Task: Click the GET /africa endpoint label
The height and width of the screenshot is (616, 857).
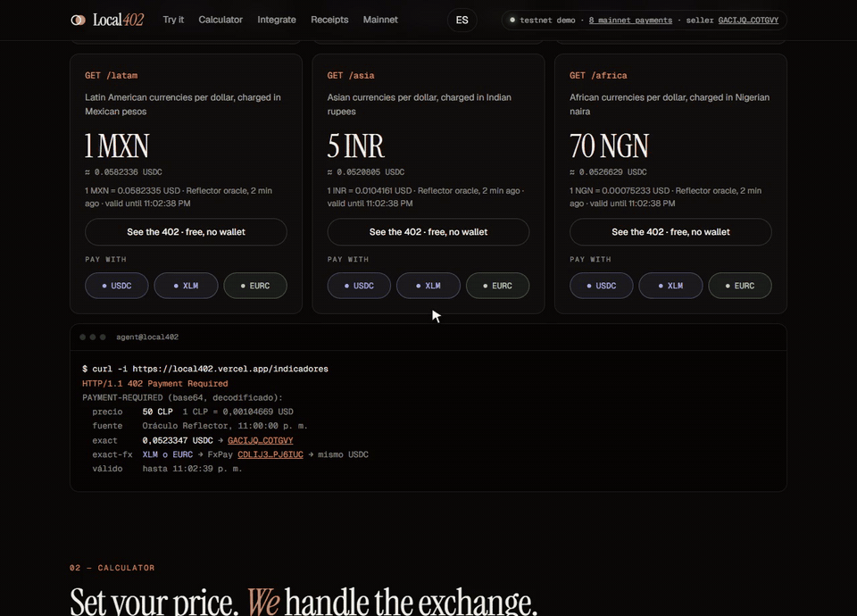Action: tap(598, 75)
